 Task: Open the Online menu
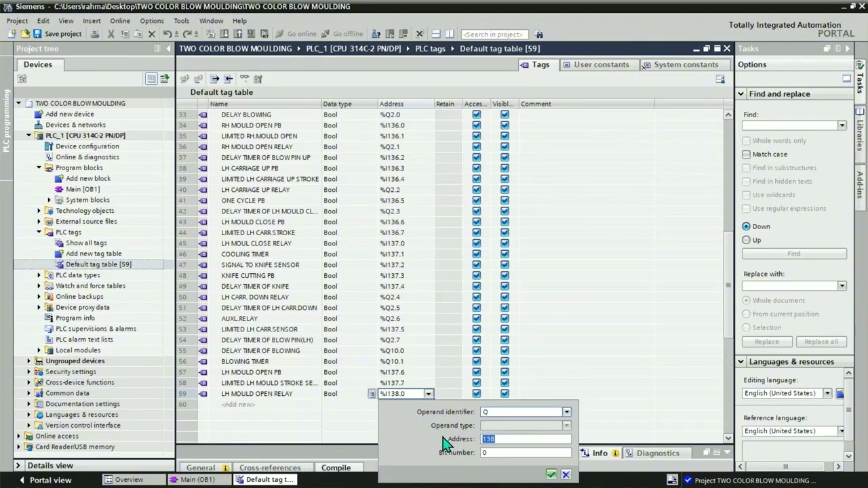(x=120, y=21)
